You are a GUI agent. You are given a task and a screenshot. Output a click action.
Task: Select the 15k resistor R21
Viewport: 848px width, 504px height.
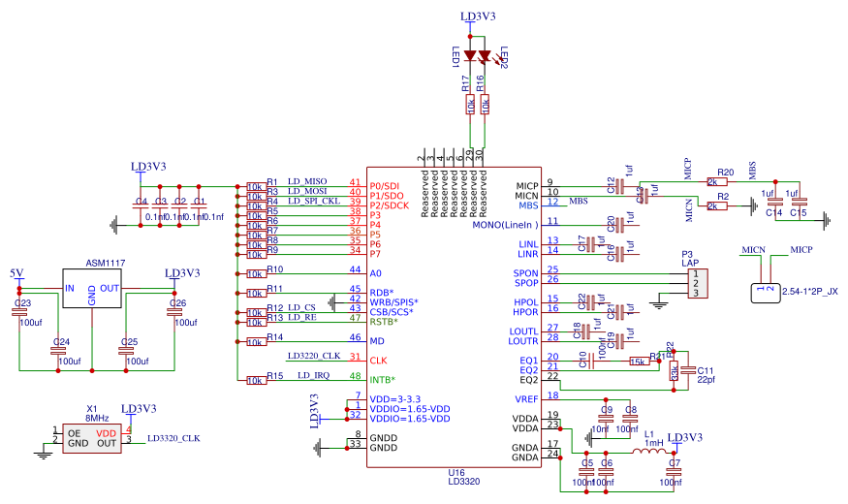click(640, 362)
